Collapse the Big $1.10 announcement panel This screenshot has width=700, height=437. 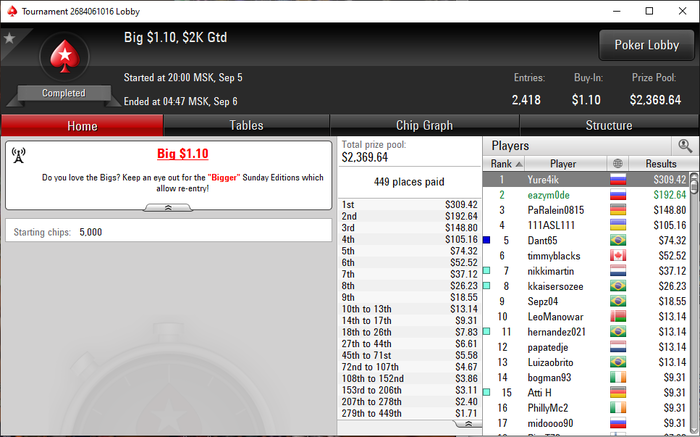(x=168, y=208)
